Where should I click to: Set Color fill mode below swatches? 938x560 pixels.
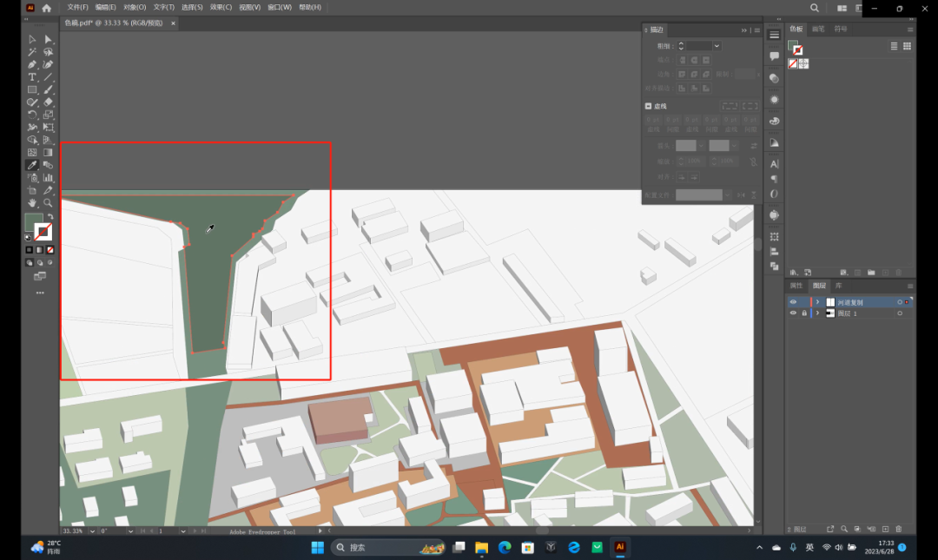click(30, 250)
